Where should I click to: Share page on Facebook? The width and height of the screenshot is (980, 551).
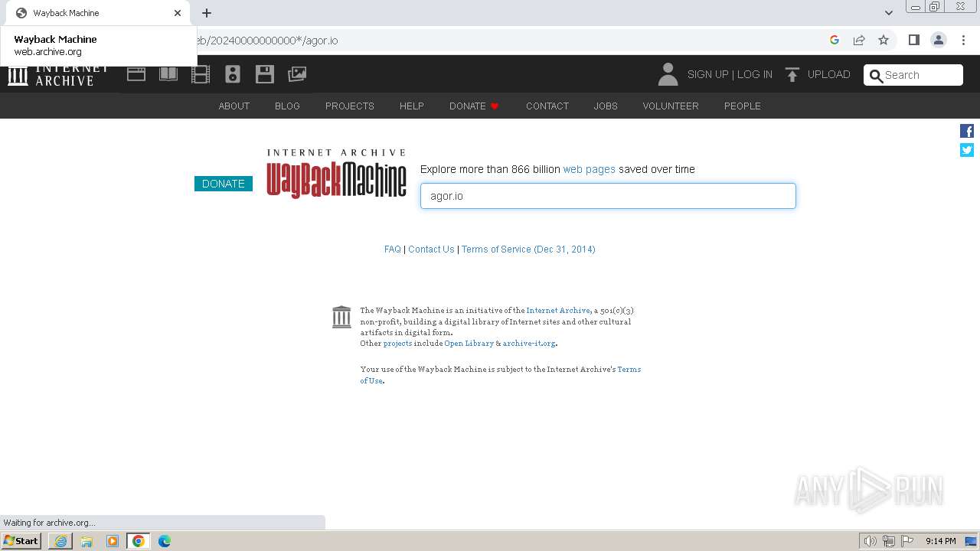(967, 131)
